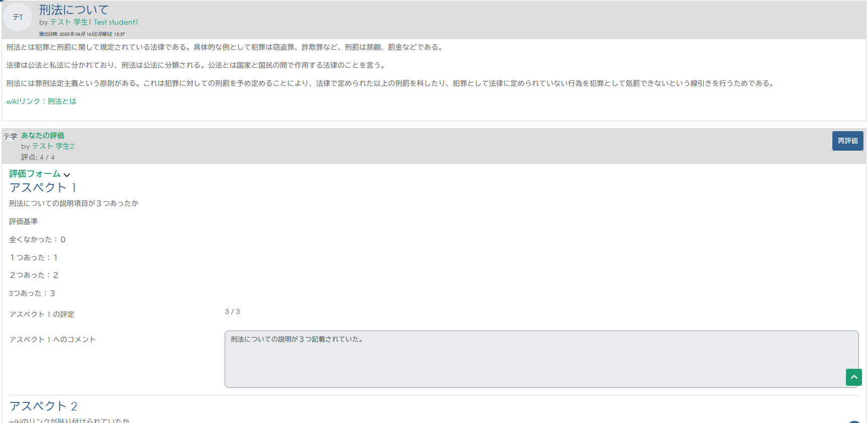Click the テT user avatar icon

click(x=18, y=17)
